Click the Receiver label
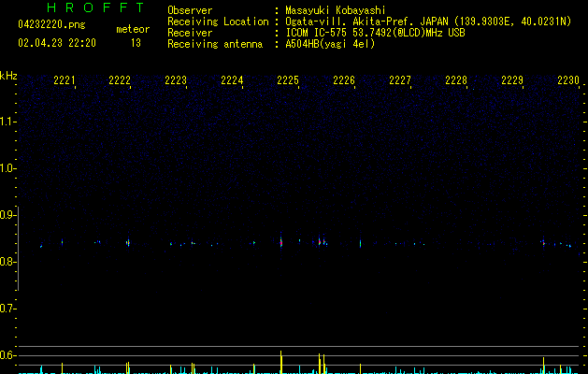This screenshot has height=374, width=588. (190, 33)
